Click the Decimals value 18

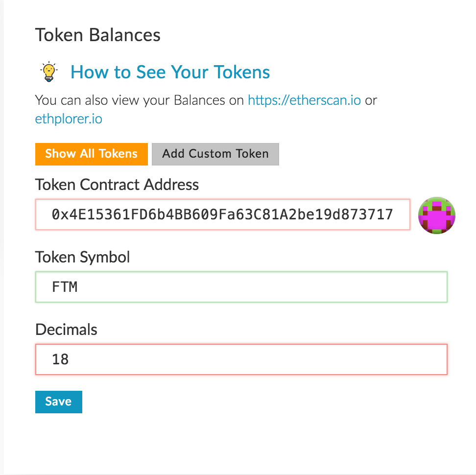[x=60, y=359]
